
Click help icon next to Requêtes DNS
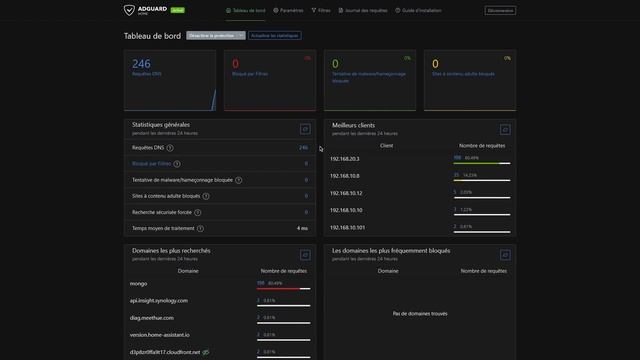tap(170, 148)
